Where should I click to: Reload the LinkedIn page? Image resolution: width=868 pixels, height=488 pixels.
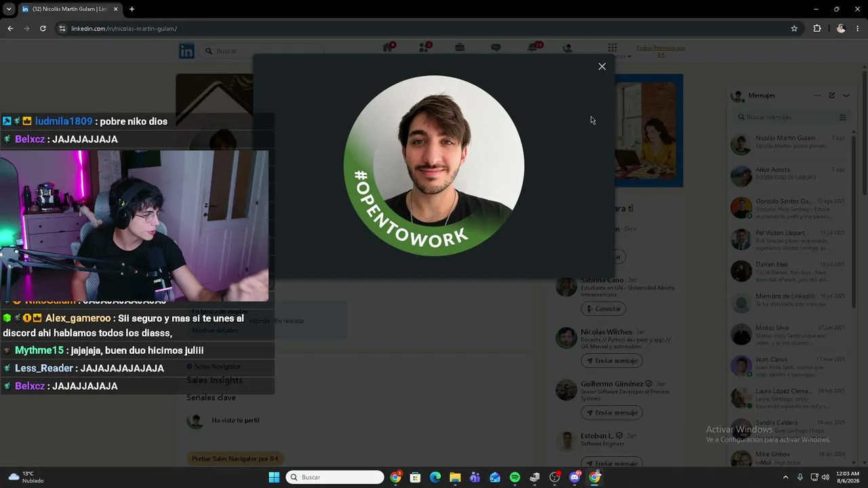(43, 28)
